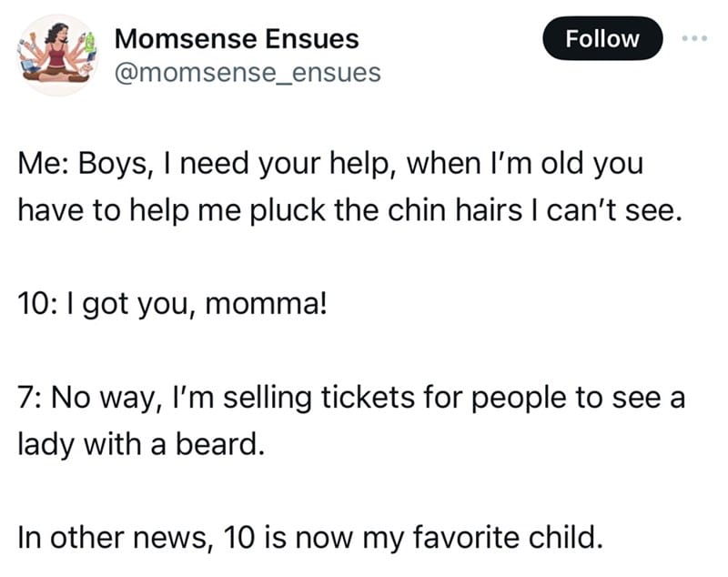Click the word "Boys," in the first line
This screenshot has width=728, height=577.
[x=113, y=165]
